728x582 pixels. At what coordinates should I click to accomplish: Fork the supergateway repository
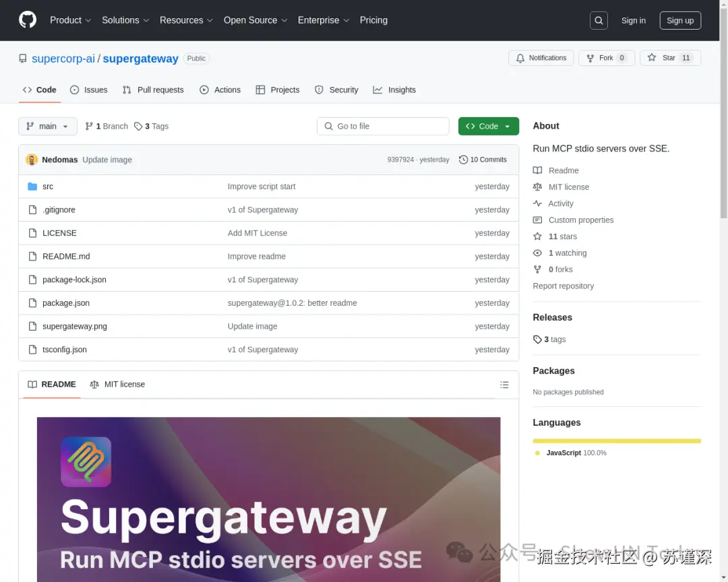point(607,58)
